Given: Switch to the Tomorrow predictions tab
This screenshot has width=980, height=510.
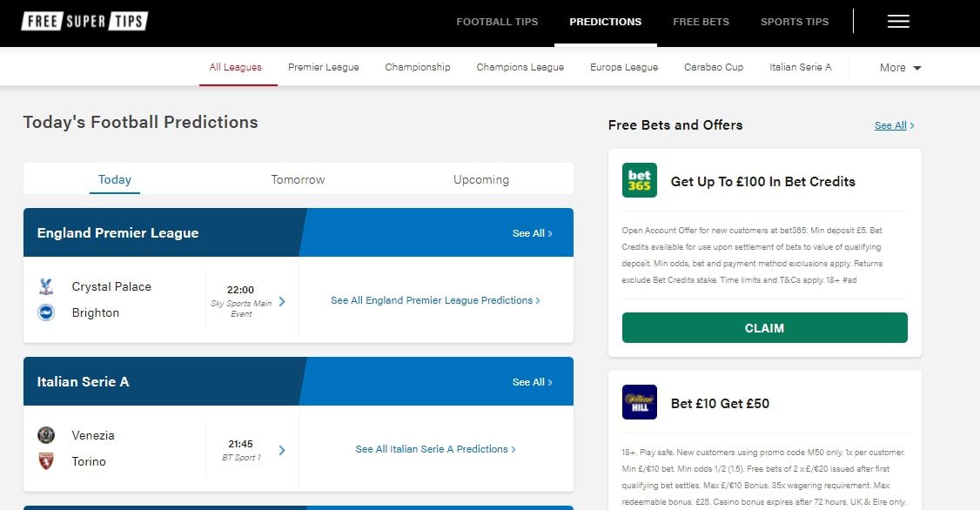Looking at the screenshot, I should 299,179.
